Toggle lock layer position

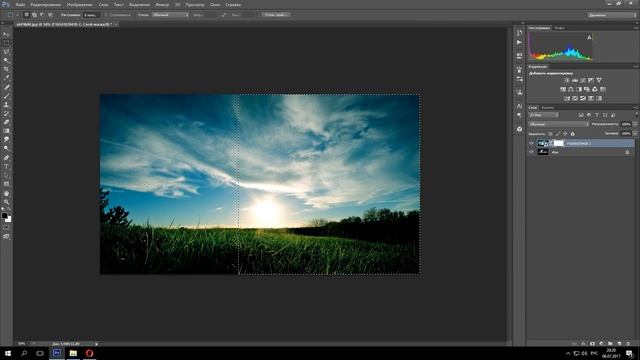click(565, 134)
